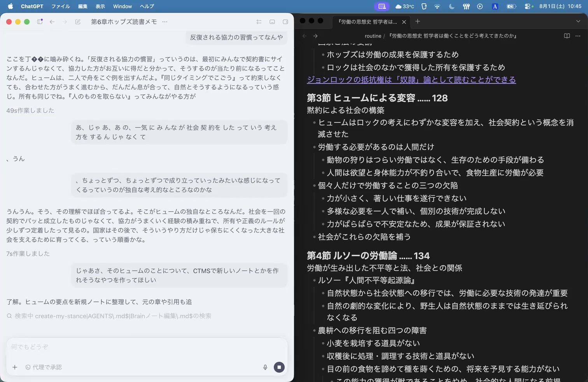The width and height of the screenshot is (588, 382).
Task: Open the ChatGPT app menu
Action: (32, 6)
